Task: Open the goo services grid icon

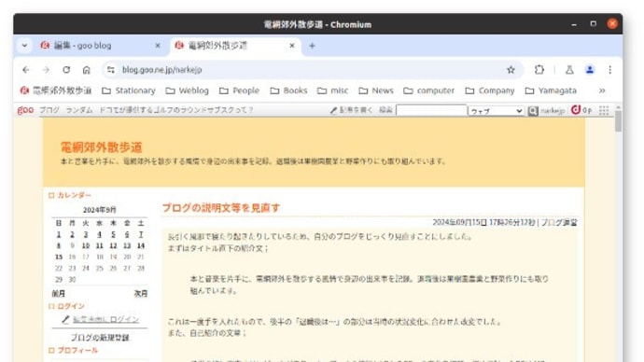Action: [604, 110]
